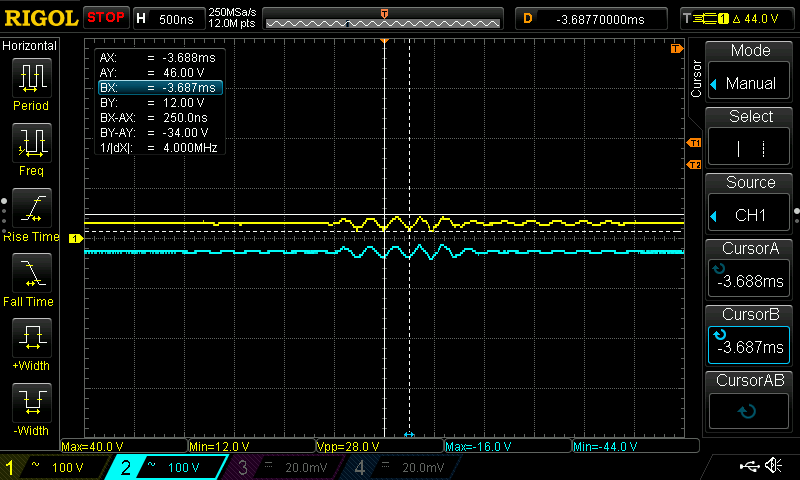This screenshot has width=800, height=480.
Task: Open the Horizontal measurement menu tab
Action: point(31,46)
